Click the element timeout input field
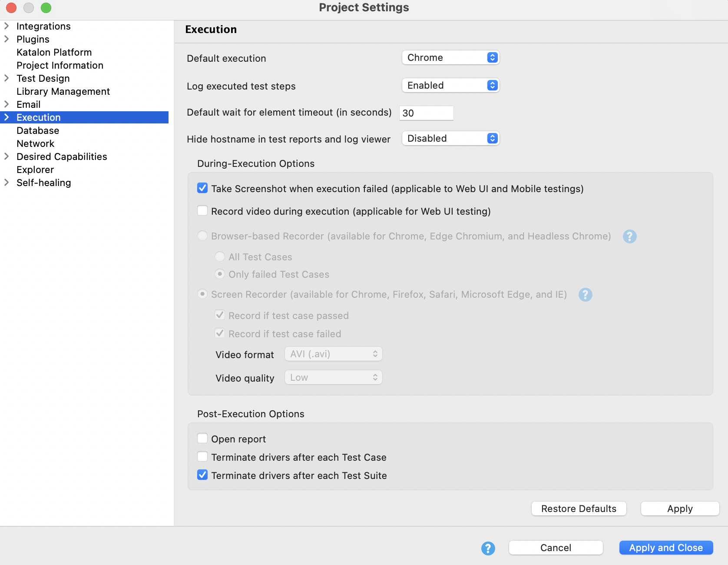The width and height of the screenshot is (728, 565). coord(426,113)
